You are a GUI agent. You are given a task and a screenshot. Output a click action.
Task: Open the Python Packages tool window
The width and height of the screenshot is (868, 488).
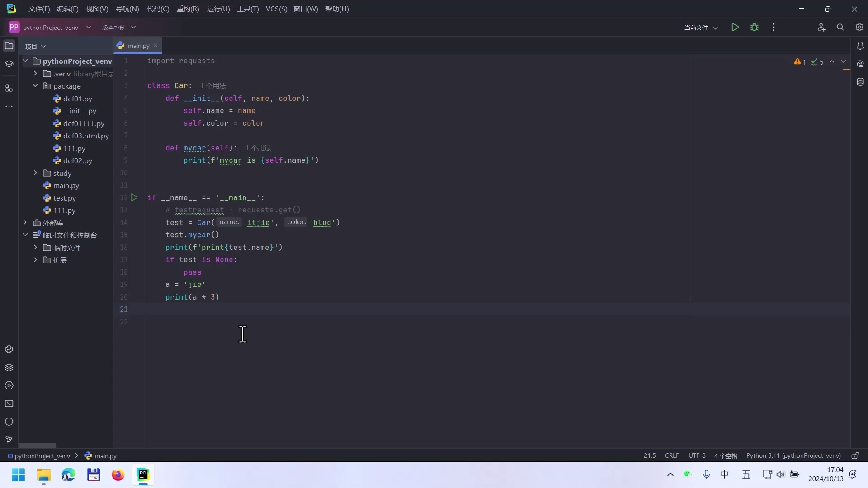(9, 367)
